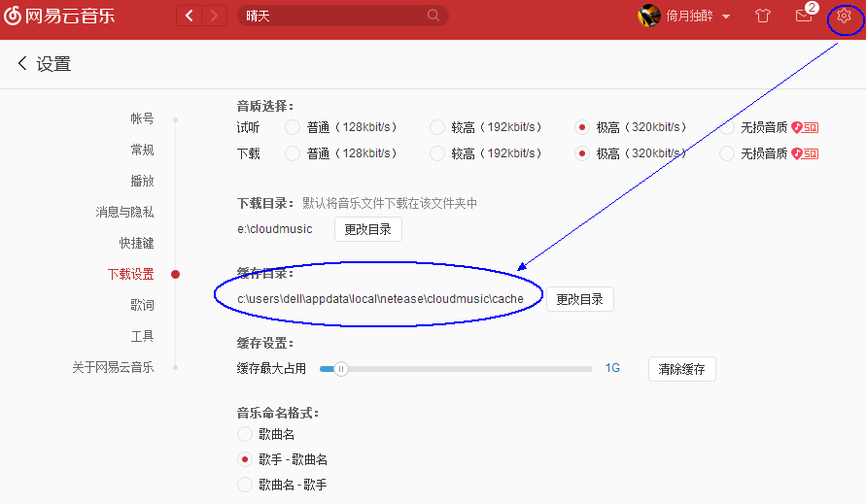Click the NetEase Cloud Music logo
The image size is (866, 504).
pyautogui.click(x=59, y=16)
